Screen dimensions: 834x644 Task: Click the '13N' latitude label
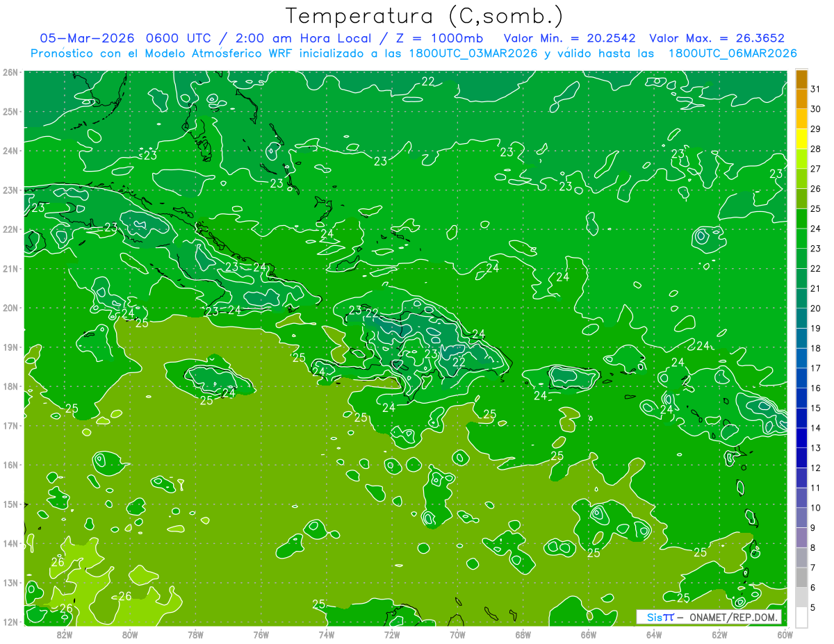point(10,582)
